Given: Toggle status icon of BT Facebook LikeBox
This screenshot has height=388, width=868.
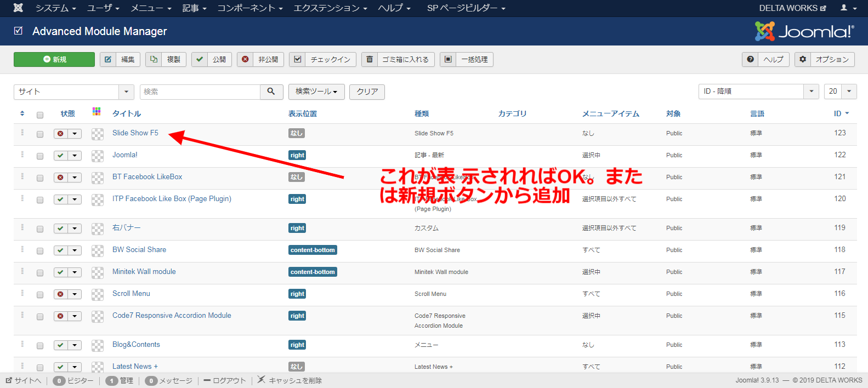Looking at the screenshot, I should coord(60,178).
